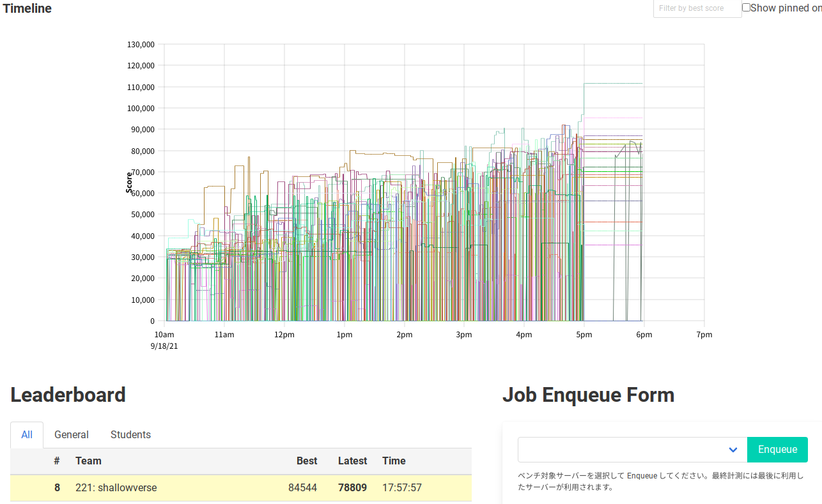Click the Time column header
822x504 pixels.
click(x=394, y=461)
